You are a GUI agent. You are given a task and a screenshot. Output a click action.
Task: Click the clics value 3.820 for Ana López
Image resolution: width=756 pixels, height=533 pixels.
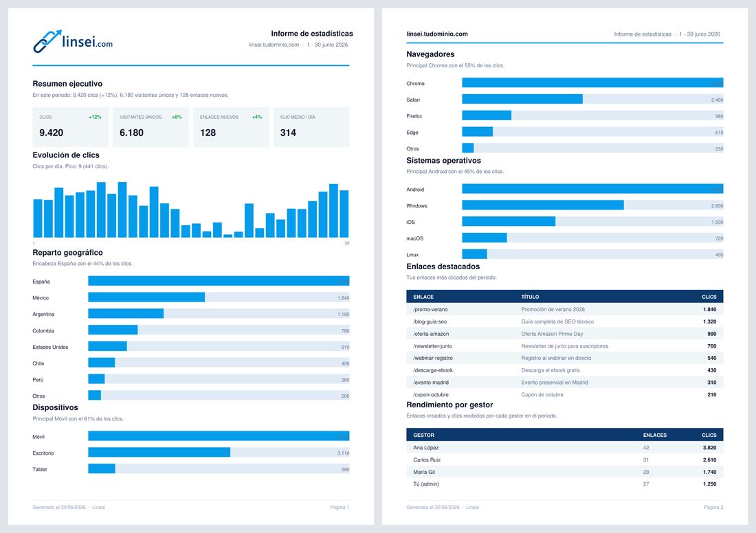point(710,448)
